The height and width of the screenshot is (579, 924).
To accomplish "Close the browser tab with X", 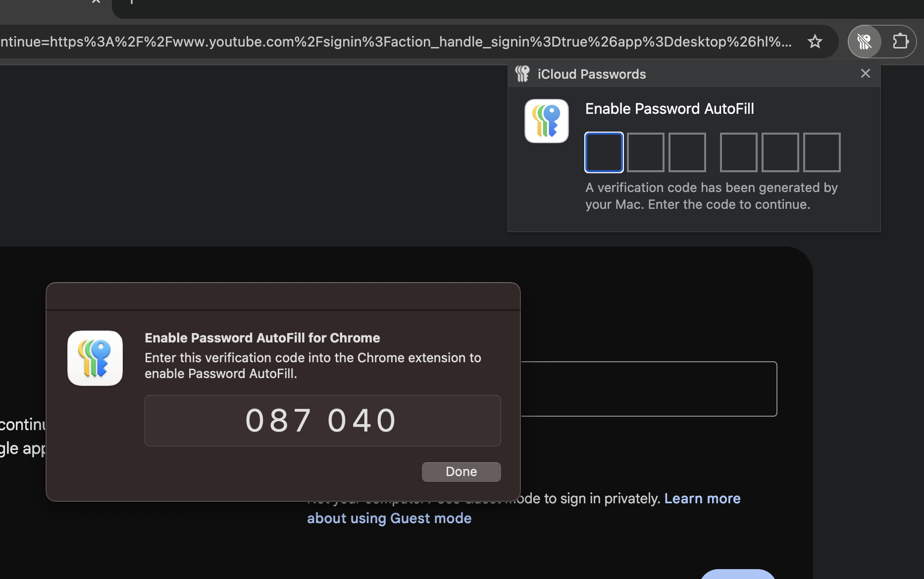I will click(96, 1).
